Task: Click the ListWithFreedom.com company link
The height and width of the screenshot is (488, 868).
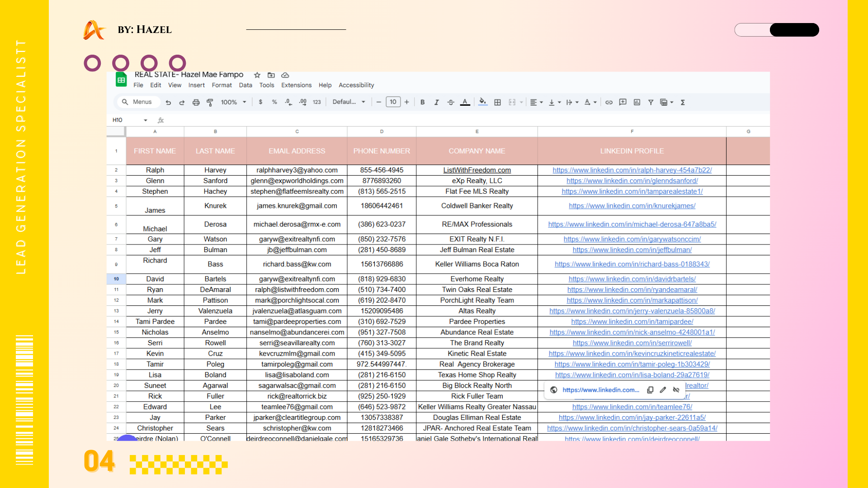Action: 476,170
